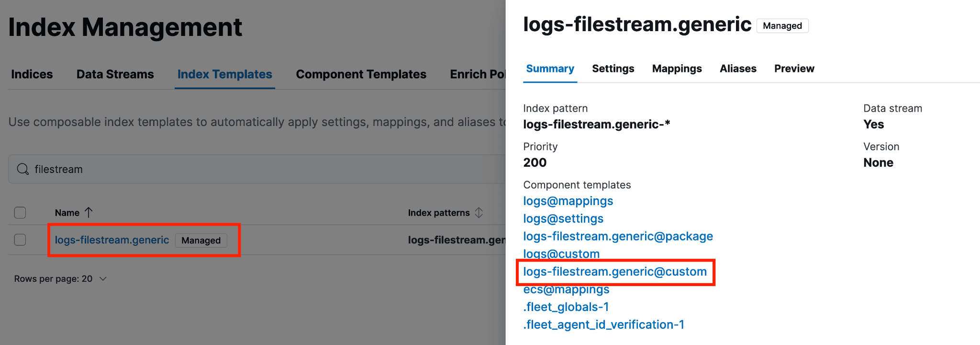Open the logs@mappings component template
Screen dimensions: 980x345
(568, 201)
